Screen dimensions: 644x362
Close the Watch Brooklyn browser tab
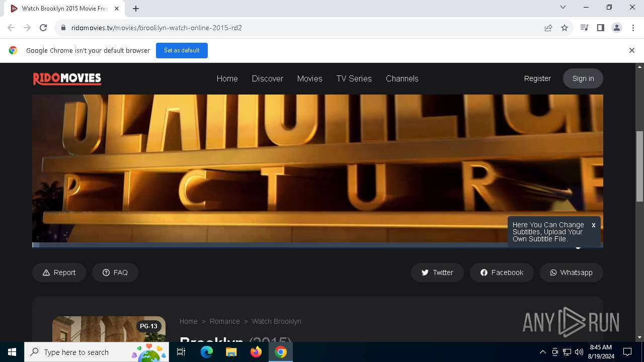[117, 9]
